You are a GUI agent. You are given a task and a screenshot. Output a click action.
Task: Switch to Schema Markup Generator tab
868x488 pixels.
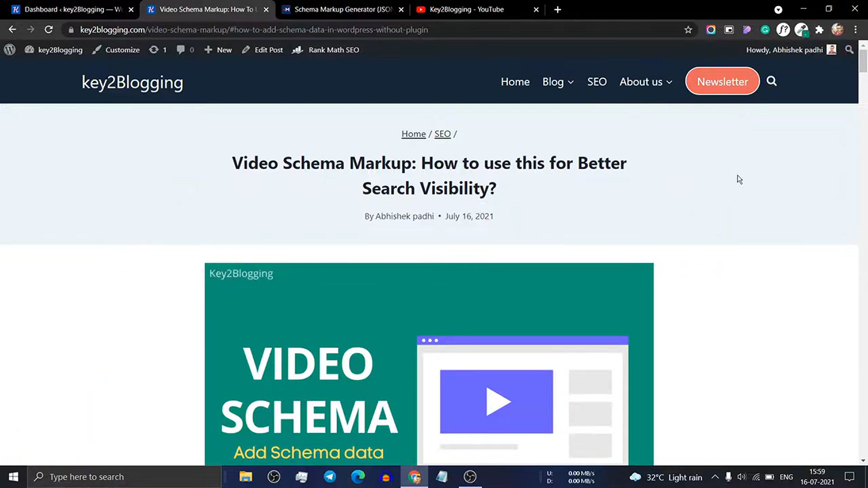342,9
